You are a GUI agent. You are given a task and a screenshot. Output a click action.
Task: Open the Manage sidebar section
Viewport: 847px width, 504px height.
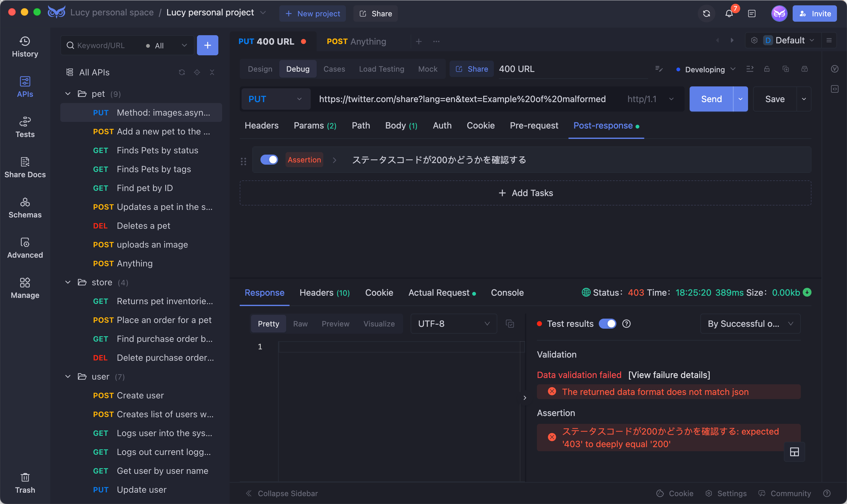25,288
